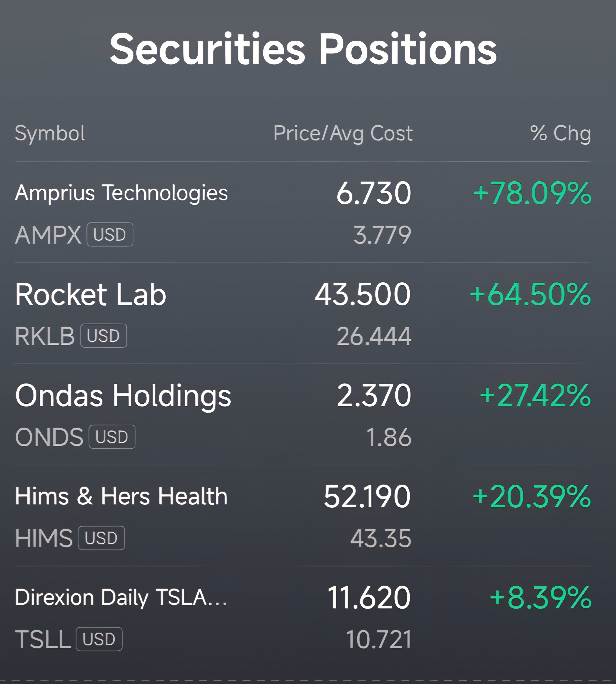This screenshot has height=684, width=616.
Task: Click the +64.50% change for Rocket Lab
Action: point(531,294)
